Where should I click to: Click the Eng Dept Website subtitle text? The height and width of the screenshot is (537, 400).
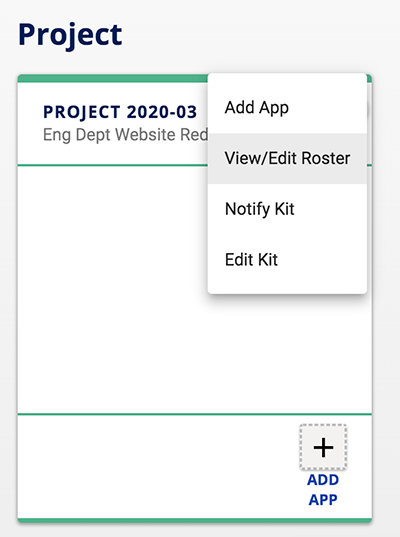tap(125, 135)
